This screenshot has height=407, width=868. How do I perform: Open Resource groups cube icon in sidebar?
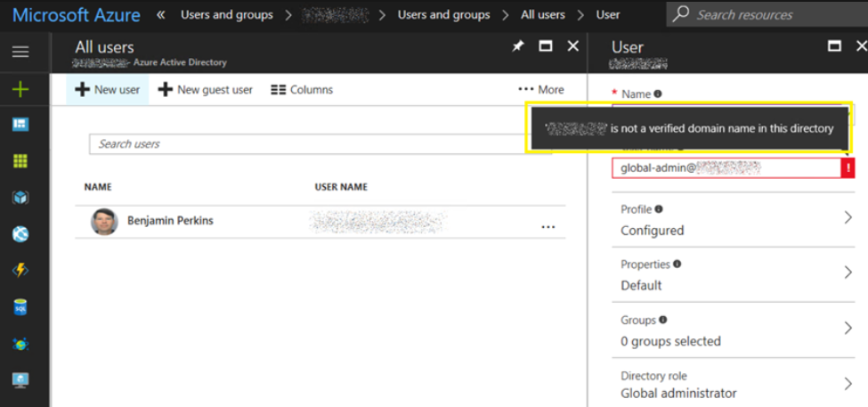(20, 198)
